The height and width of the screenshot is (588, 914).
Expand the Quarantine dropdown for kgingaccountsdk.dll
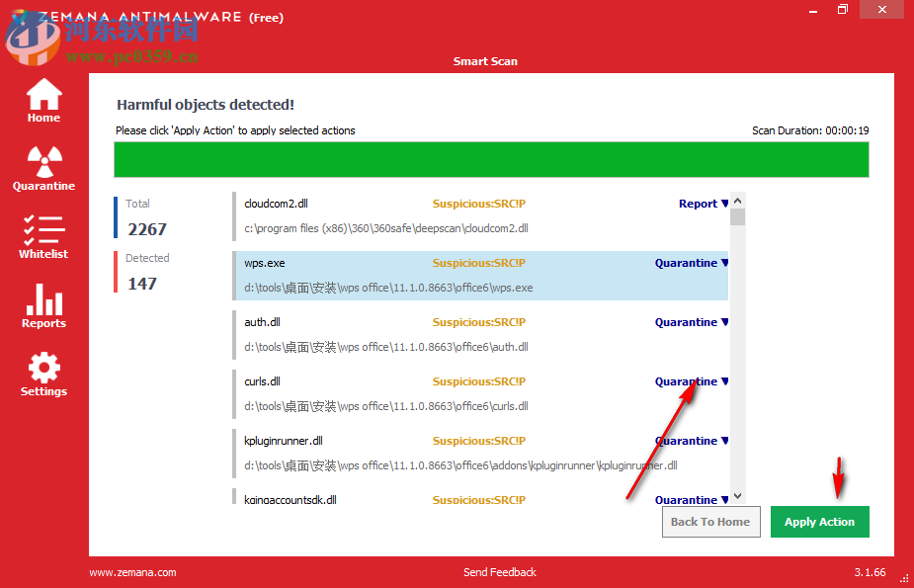point(691,500)
